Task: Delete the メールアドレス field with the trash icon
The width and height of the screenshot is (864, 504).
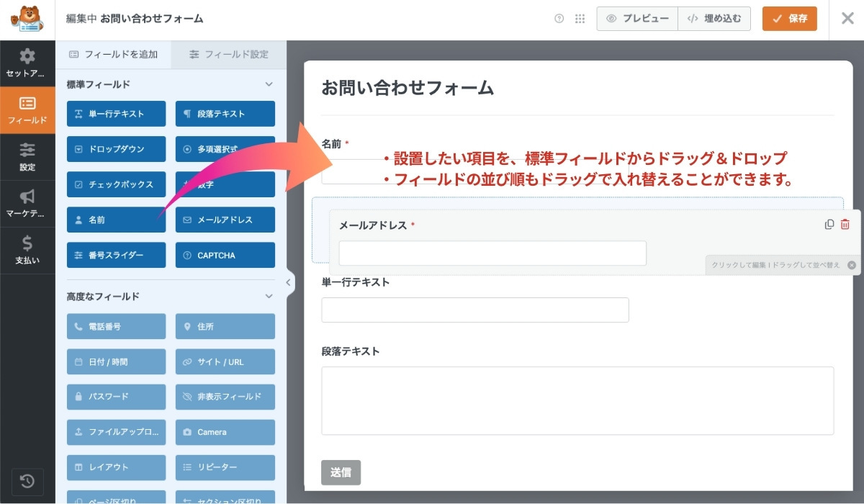Action: tap(845, 224)
